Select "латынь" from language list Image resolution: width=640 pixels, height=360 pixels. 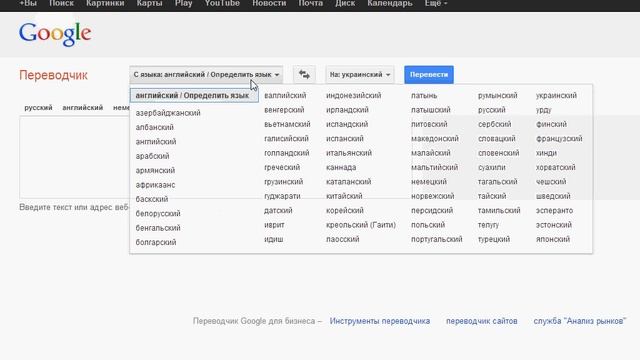424,96
